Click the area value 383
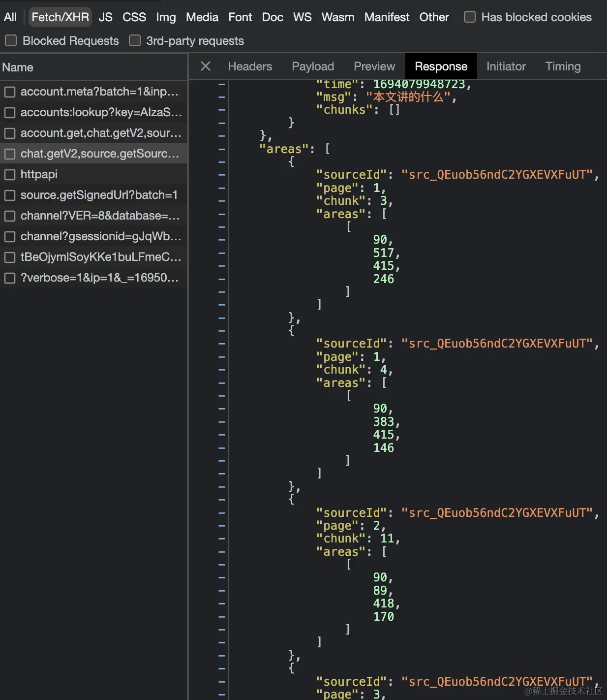This screenshot has height=700, width=607. coord(384,422)
